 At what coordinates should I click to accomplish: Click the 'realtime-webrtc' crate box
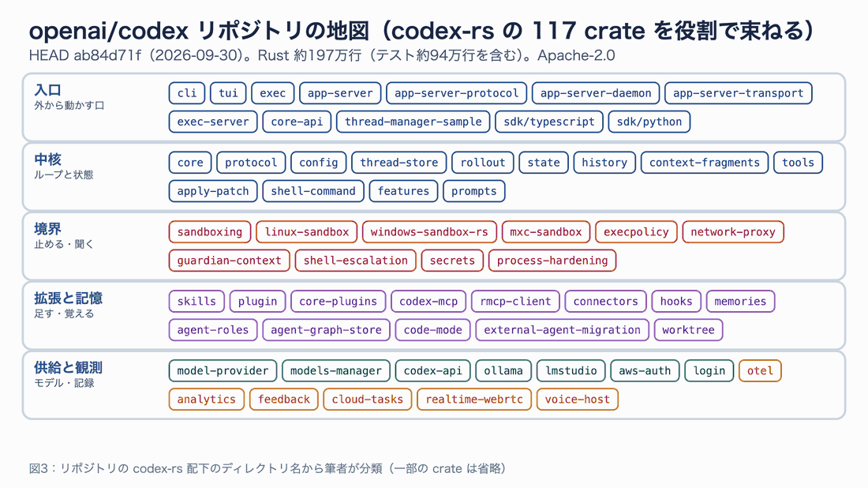(474, 400)
